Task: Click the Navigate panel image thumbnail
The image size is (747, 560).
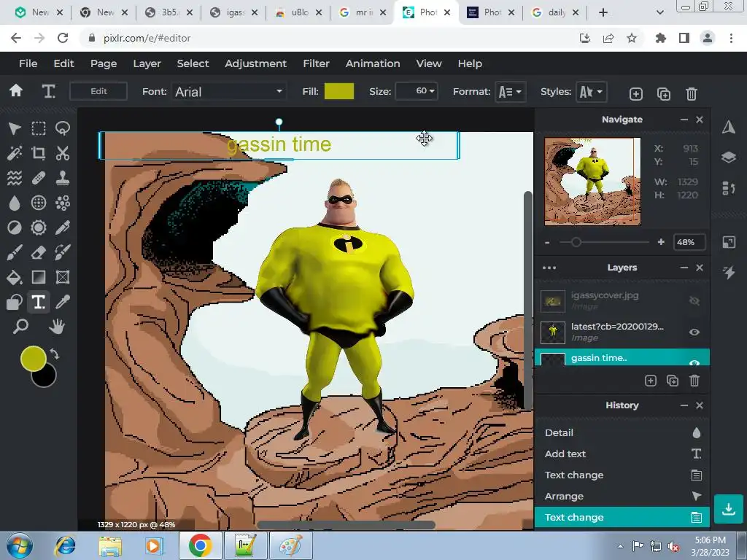Action: [x=592, y=182]
